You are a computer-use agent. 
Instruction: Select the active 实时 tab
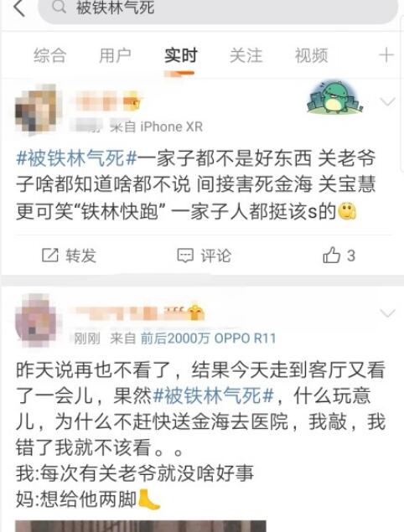point(180,55)
